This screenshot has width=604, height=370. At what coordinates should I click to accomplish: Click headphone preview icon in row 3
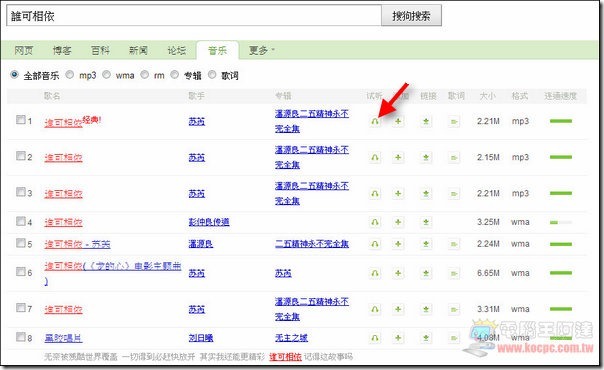click(375, 194)
